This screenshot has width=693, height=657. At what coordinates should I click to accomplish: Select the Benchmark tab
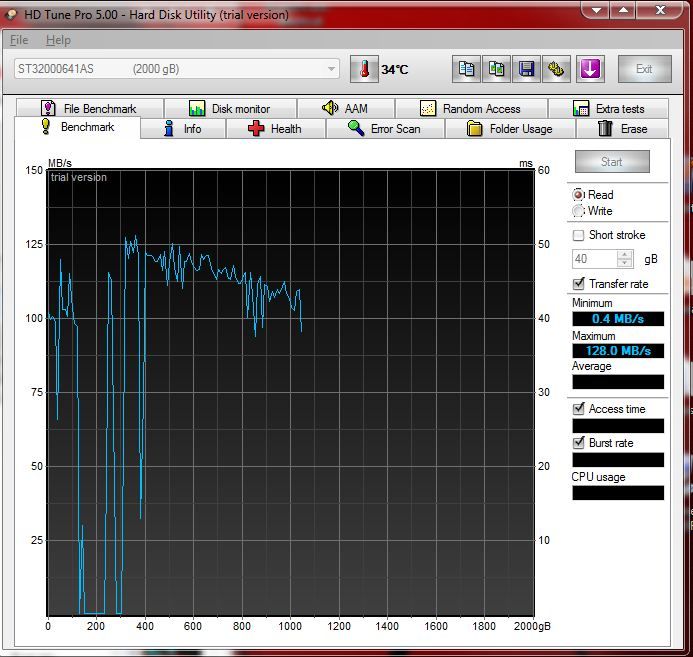point(78,127)
